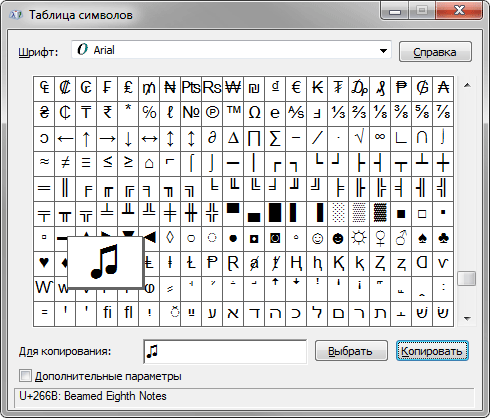Select the one third fraction ⅓
Viewport: 490px width, 418px height.
coord(338,114)
